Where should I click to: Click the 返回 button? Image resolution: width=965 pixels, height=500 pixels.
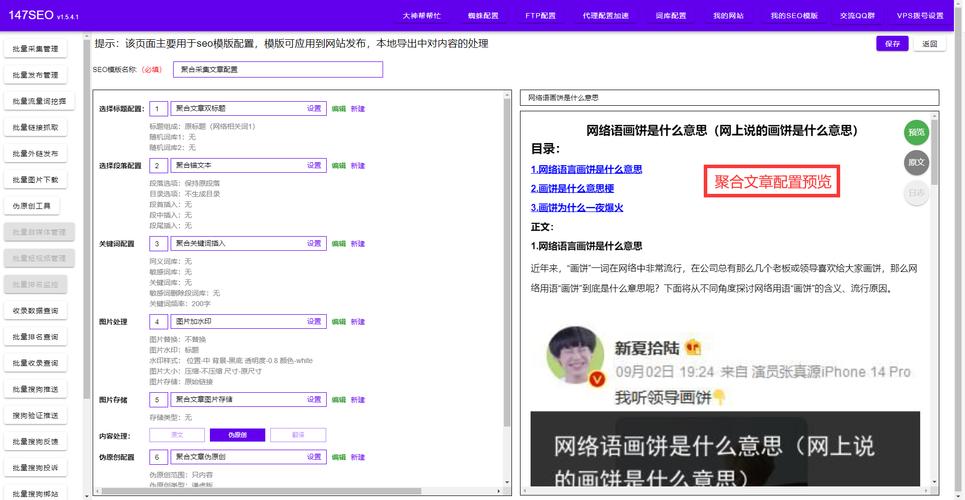929,44
